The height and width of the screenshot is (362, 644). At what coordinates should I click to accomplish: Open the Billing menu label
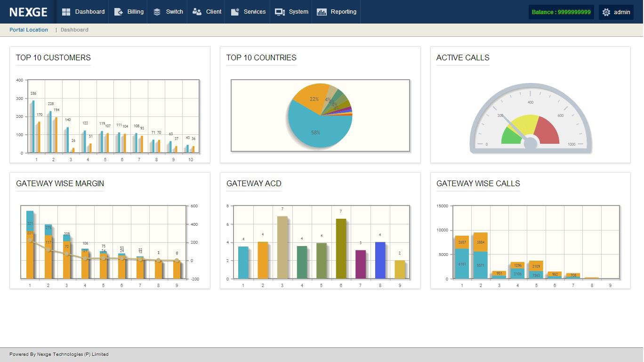[136, 12]
